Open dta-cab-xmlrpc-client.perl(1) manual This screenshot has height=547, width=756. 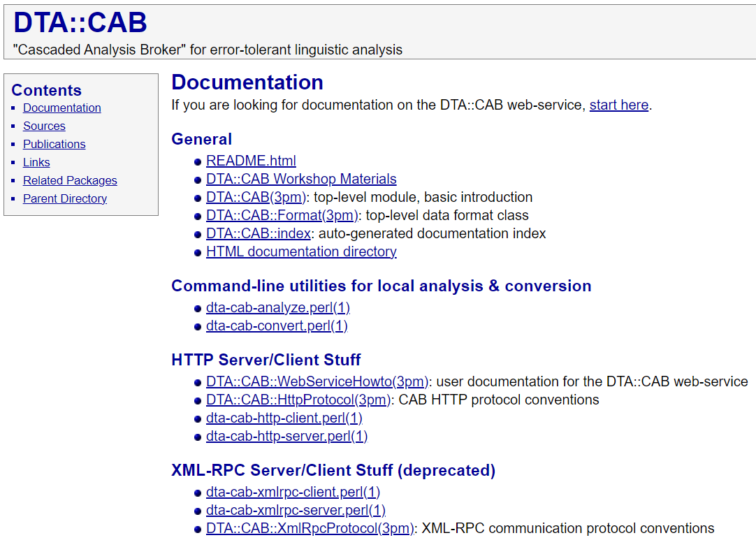(293, 492)
